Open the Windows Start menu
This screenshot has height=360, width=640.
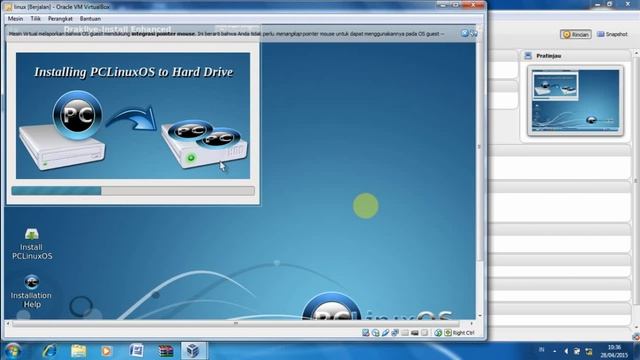click(13, 351)
